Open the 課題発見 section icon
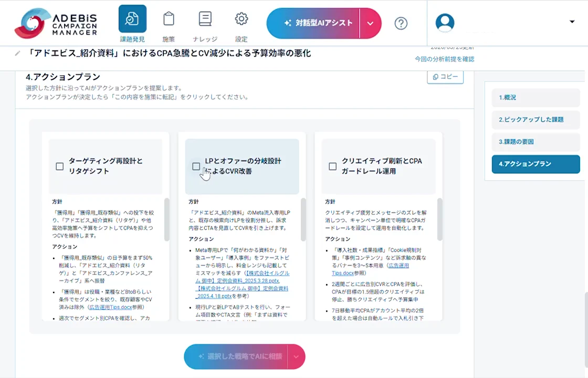Image resolution: width=588 pixels, height=378 pixels. pos(132,18)
